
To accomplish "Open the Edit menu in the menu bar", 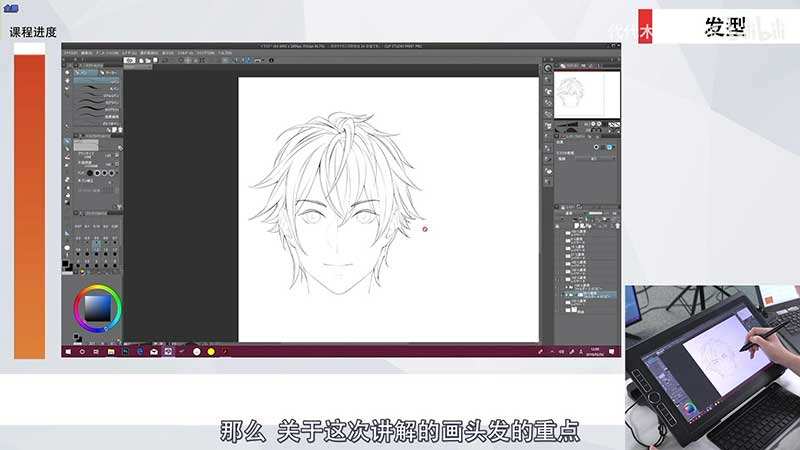I will [x=85, y=51].
